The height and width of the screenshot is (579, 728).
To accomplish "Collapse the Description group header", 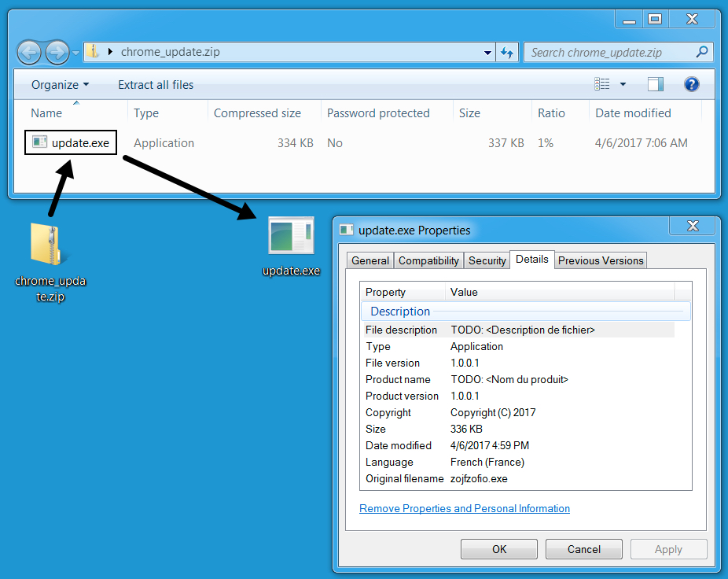I will 526,312.
